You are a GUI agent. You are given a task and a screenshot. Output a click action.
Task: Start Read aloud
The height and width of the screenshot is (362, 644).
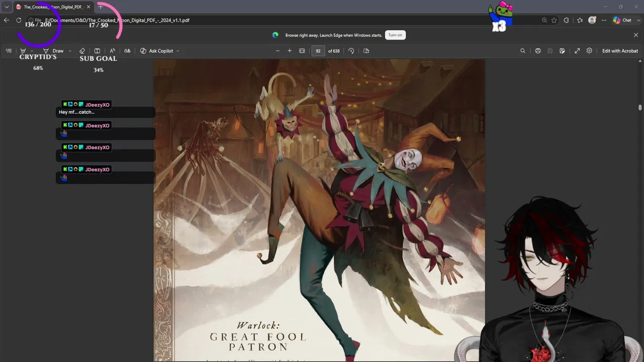[x=112, y=51]
